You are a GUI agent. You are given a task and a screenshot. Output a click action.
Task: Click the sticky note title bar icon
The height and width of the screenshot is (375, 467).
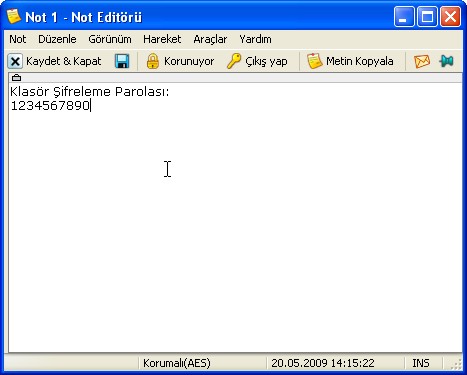coord(13,16)
